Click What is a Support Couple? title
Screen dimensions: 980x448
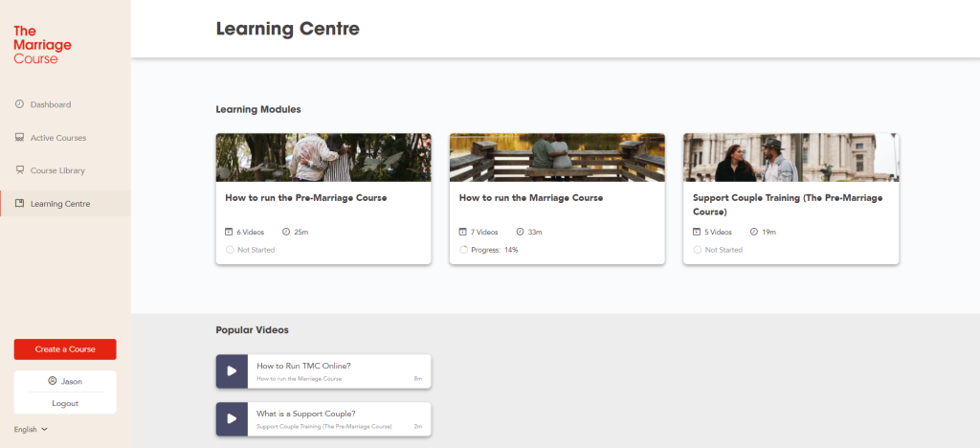pos(306,414)
